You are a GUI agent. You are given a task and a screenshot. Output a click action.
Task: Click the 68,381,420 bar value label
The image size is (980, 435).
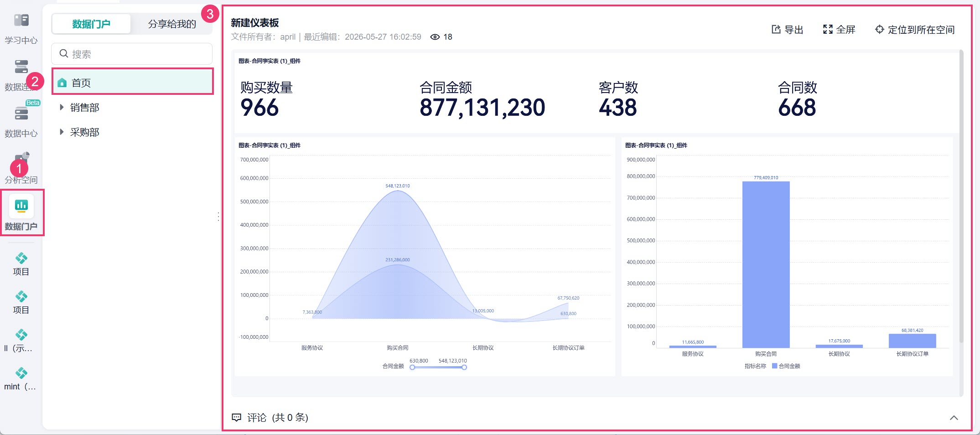point(913,330)
